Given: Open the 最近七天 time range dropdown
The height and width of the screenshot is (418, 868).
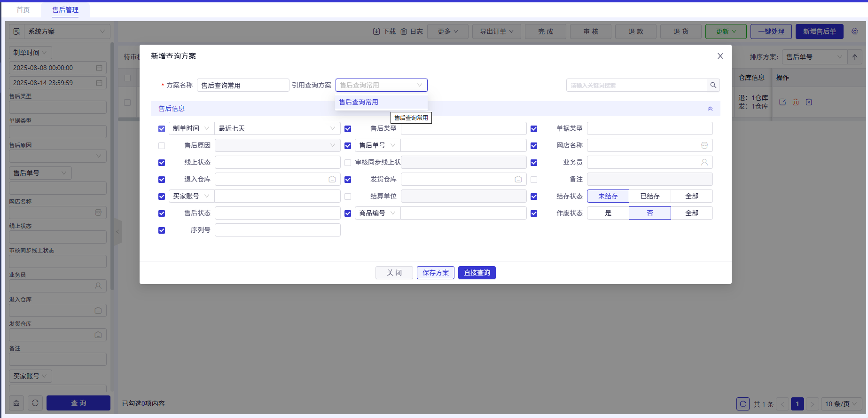Looking at the screenshot, I should click(x=277, y=128).
